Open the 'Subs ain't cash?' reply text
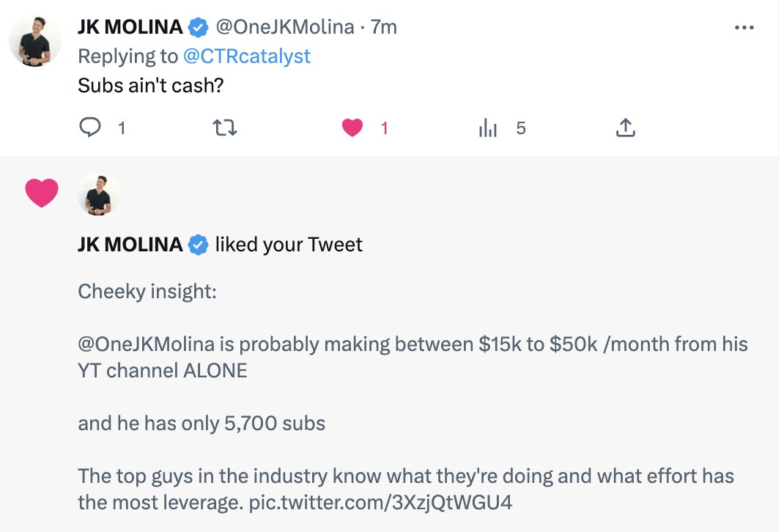This screenshot has width=784, height=532. coord(150,85)
